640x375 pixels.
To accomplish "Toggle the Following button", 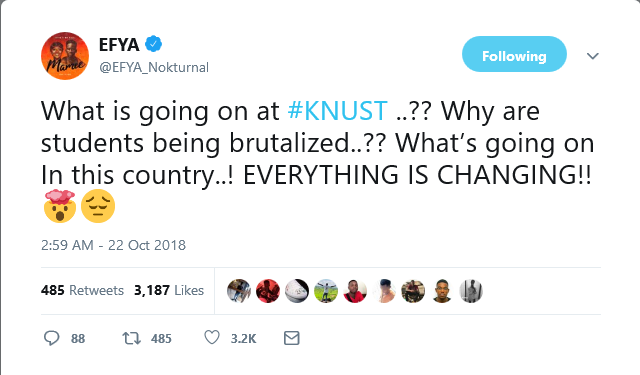I will point(514,54).
